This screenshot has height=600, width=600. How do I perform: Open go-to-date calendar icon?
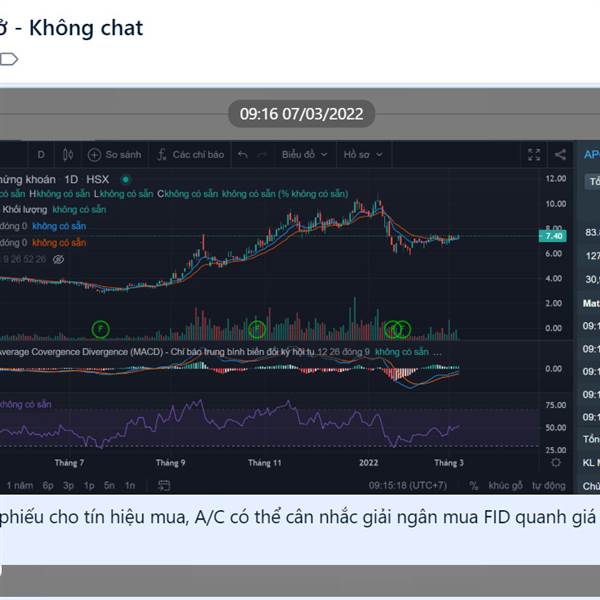[164, 486]
